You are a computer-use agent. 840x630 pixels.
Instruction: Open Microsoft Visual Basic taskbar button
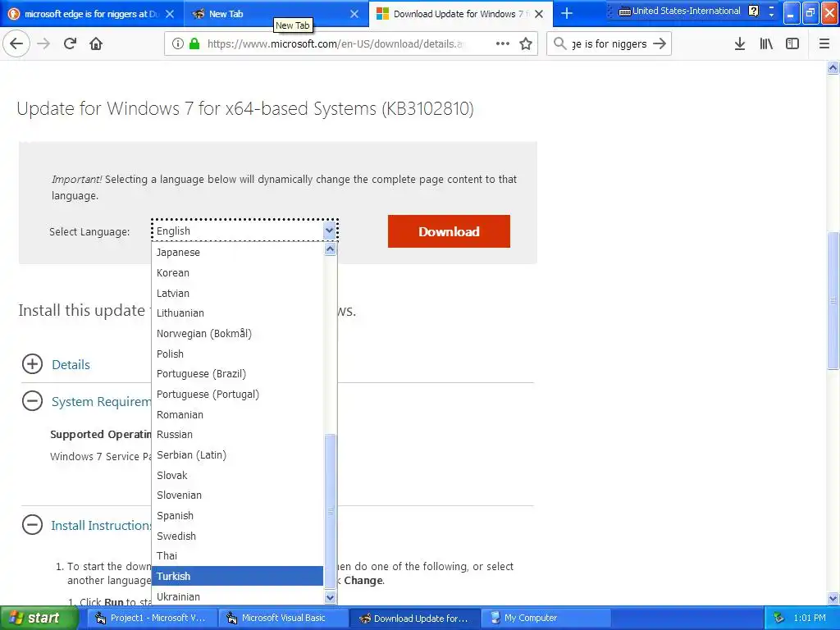coord(285,618)
